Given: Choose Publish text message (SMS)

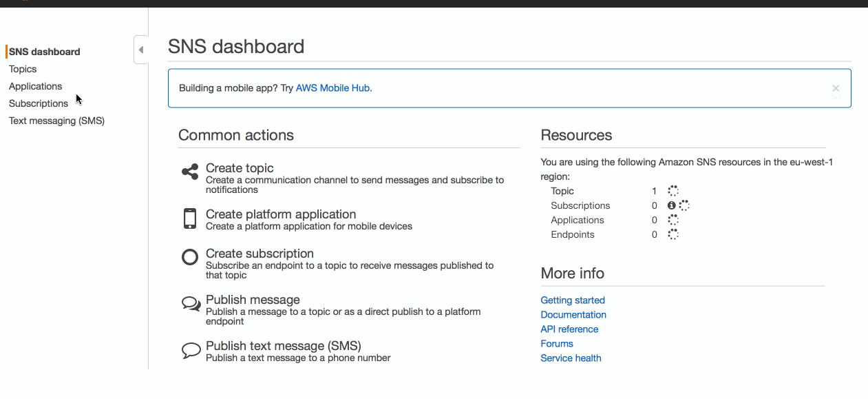Looking at the screenshot, I should (284, 346).
